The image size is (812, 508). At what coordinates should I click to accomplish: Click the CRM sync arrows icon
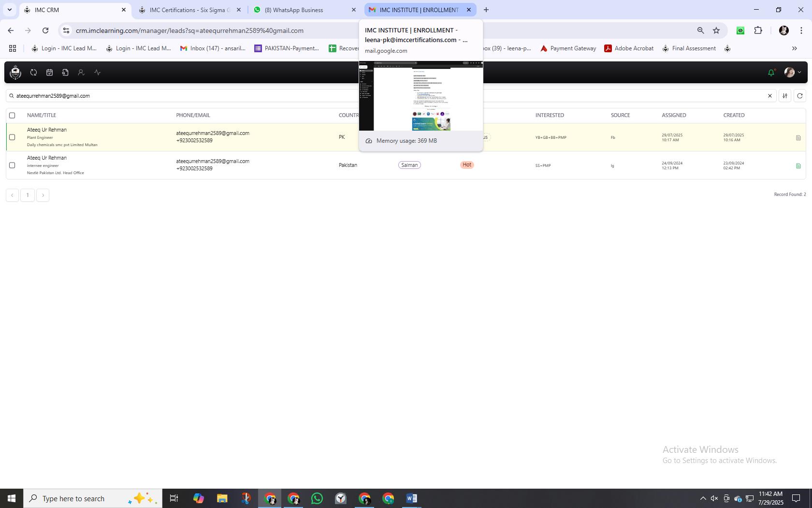33,72
